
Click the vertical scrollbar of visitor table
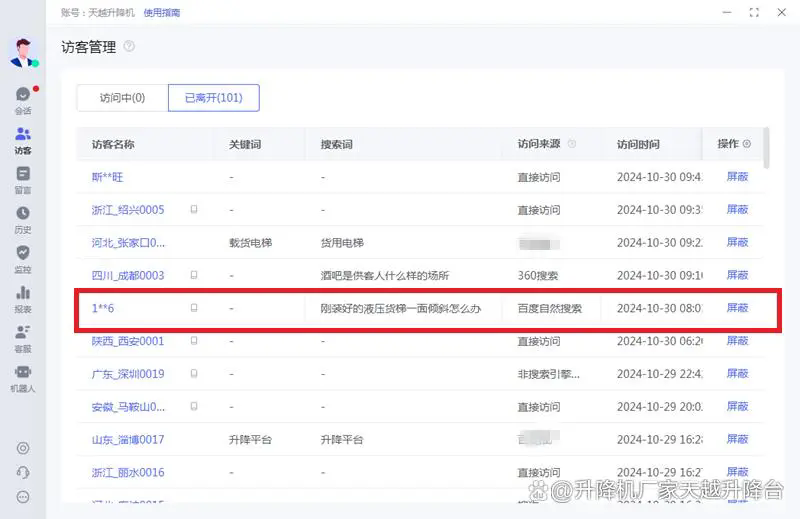tap(767, 148)
